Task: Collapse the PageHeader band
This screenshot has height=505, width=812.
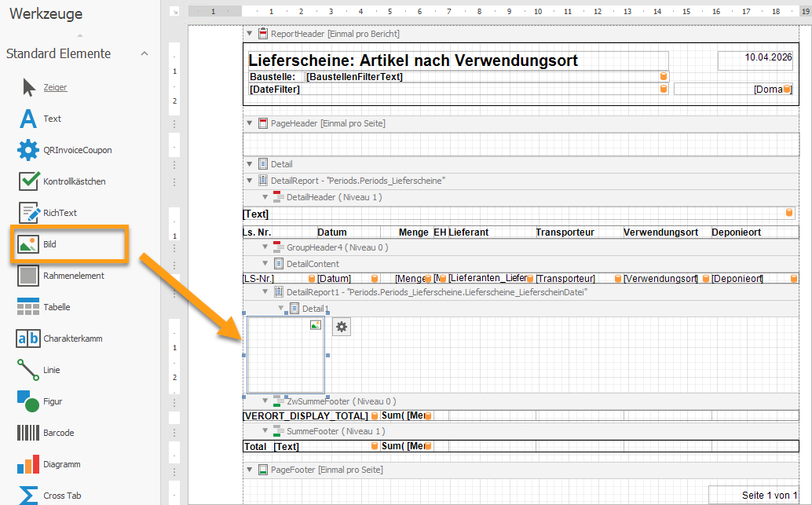Action: point(250,123)
